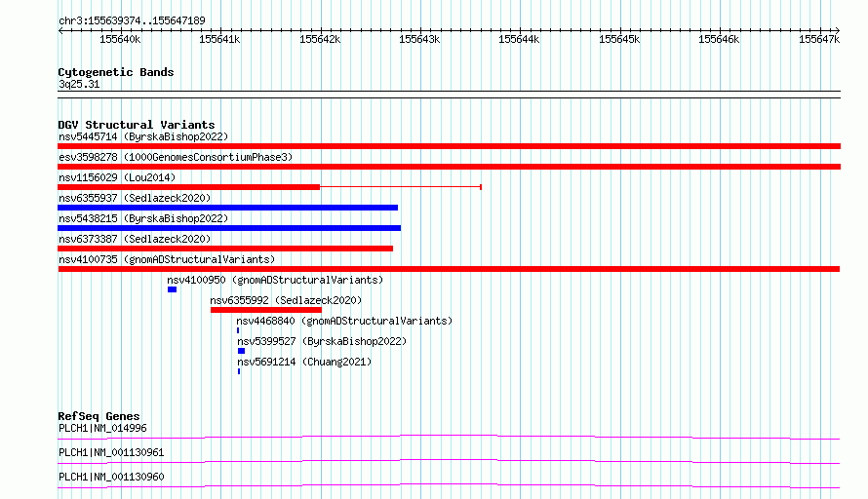Open nsv1156029 (Lou2014) variant label
This screenshot has width=868, height=499.
(117, 177)
